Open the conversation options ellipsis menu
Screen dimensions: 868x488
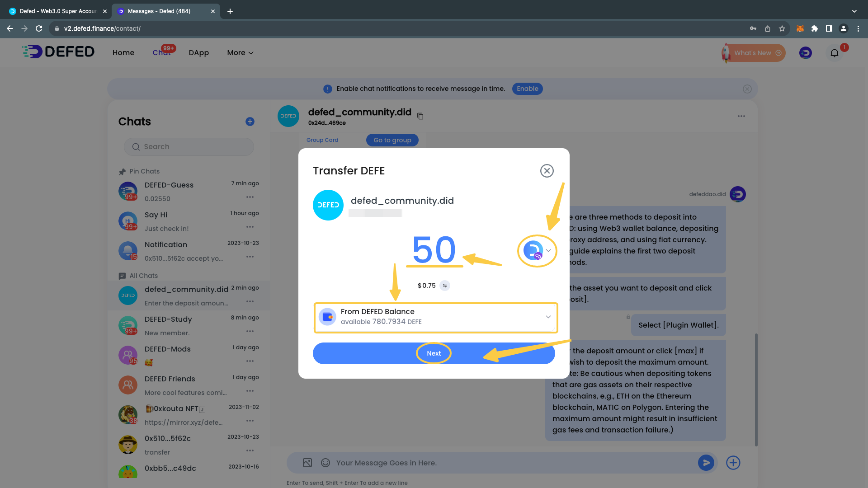coord(741,116)
